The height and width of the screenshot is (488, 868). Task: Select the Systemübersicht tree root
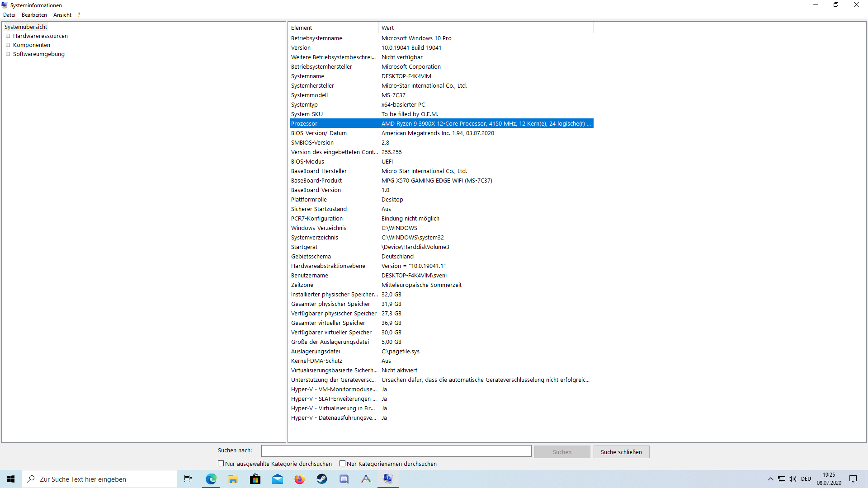pos(26,27)
